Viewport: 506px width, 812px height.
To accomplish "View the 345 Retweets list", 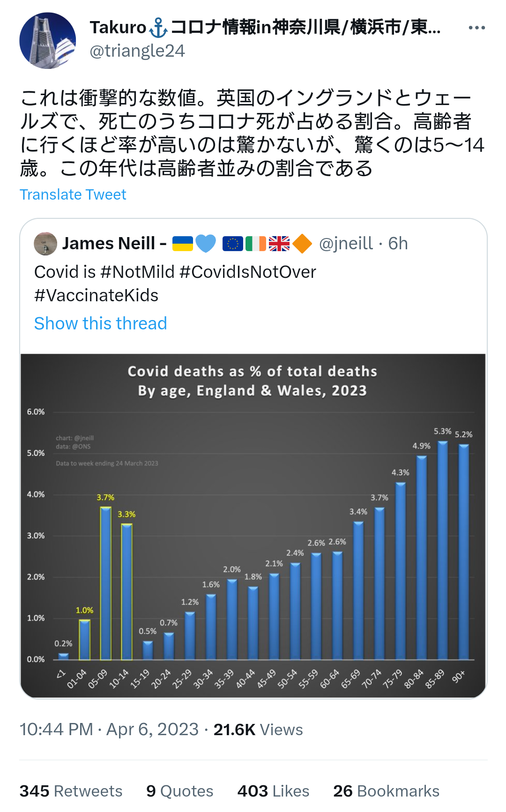I will coord(71,791).
